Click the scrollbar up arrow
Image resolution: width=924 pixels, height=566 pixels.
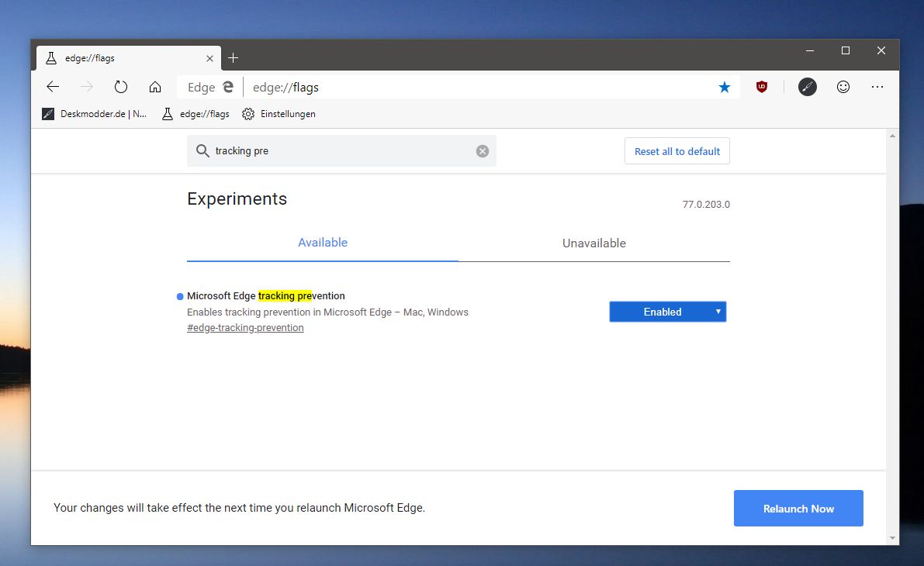pyautogui.click(x=892, y=136)
